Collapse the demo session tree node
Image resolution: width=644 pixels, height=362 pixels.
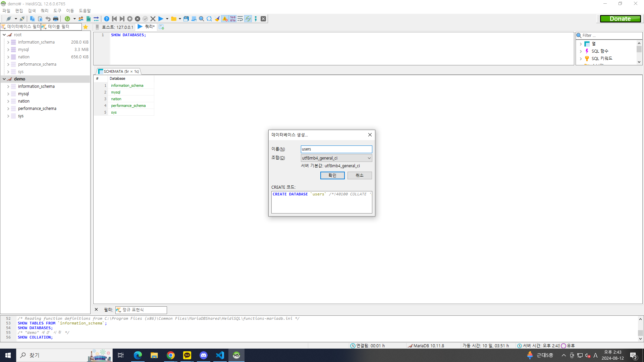(4, 79)
